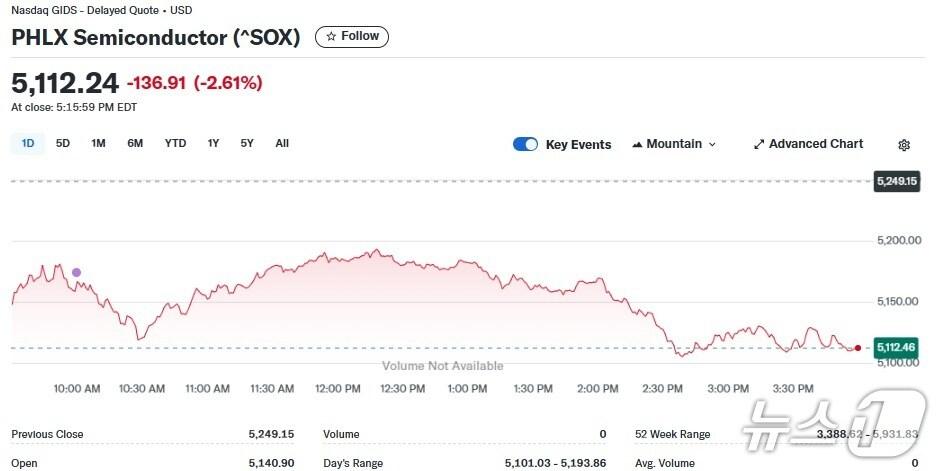Click the Mountain chart type icon
940x471 pixels.
637,144
